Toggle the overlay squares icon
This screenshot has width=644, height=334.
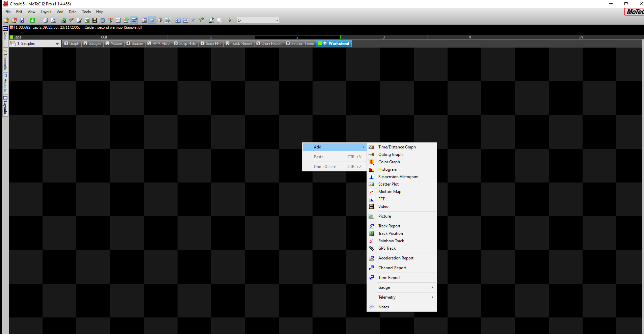click(x=160, y=20)
